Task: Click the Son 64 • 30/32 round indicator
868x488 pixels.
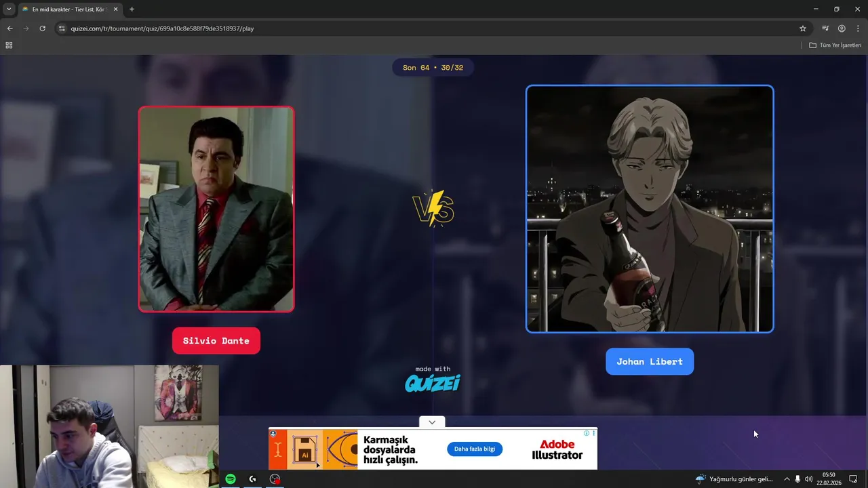Action: pos(433,68)
